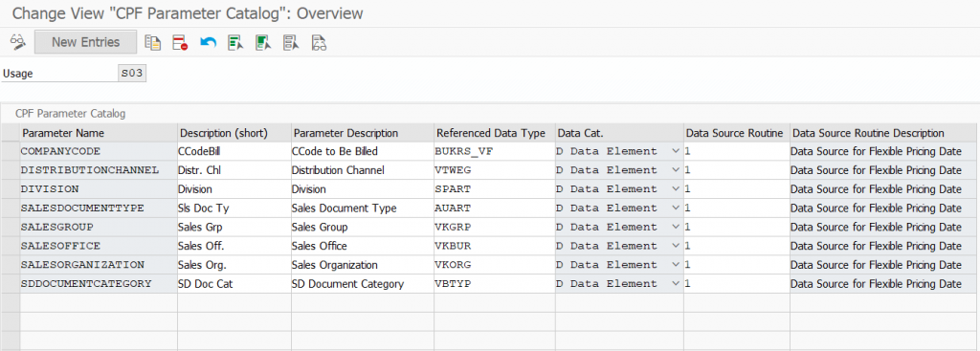This screenshot has height=351, width=980.
Task: Click the Select Block icon
Action: (263, 42)
